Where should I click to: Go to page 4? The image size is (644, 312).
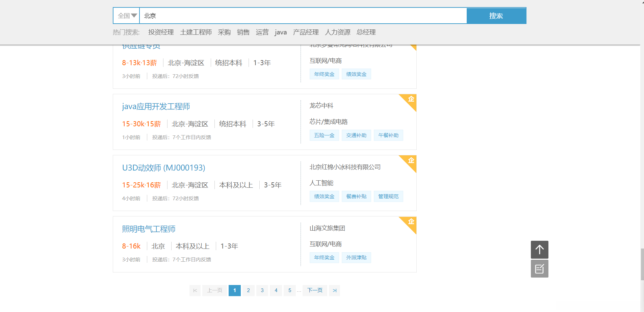[276, 290]
